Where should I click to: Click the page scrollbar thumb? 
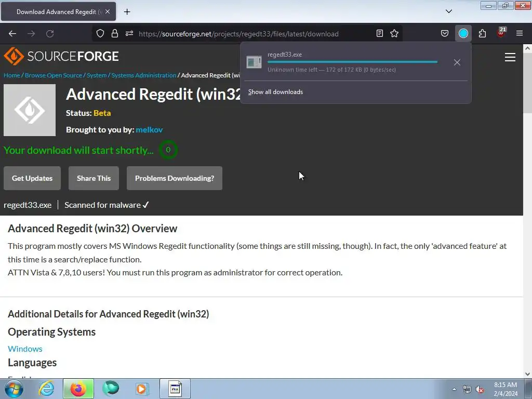(x=528, y=83)
